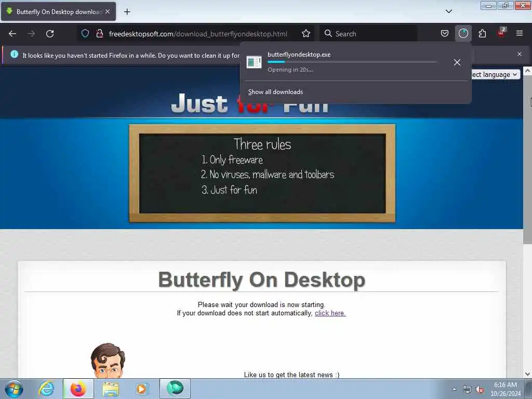Viewport: 532px width, 399px height.
Task: Bookmark this page with the star
Action: tap(306, 33)
